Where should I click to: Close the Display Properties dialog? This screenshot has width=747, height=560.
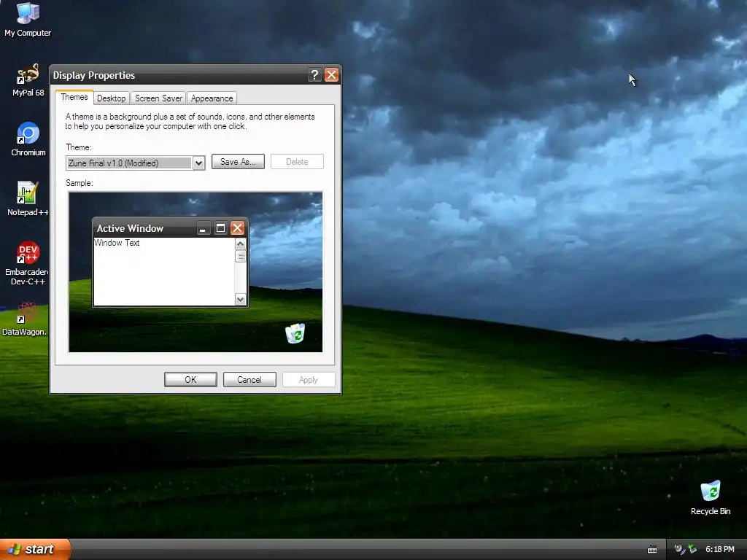(x=331, y=75)
